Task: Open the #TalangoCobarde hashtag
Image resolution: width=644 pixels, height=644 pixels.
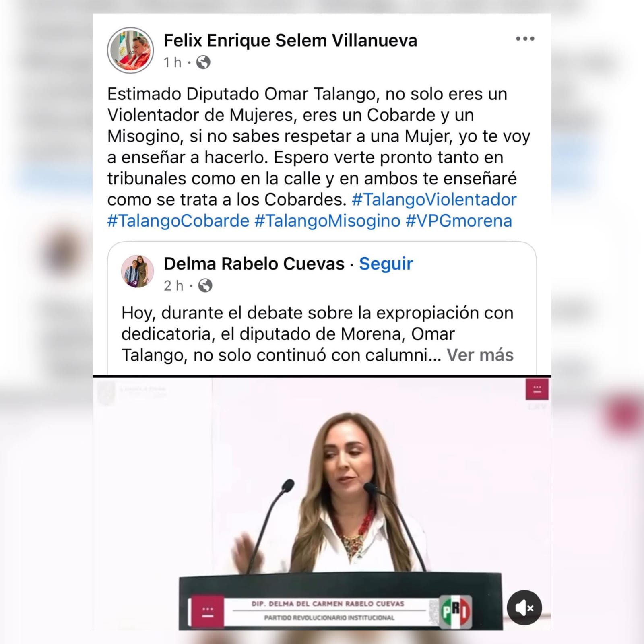Action: click(178, 221)
